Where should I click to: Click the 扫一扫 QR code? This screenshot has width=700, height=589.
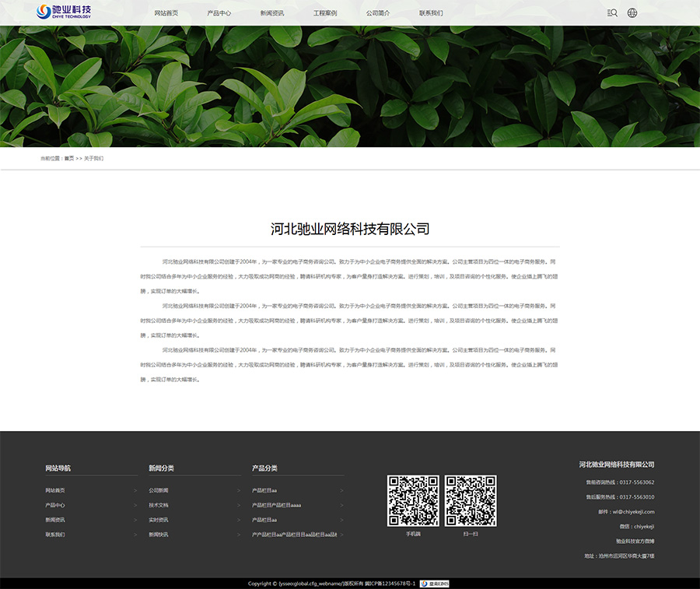tap(471, 500)
